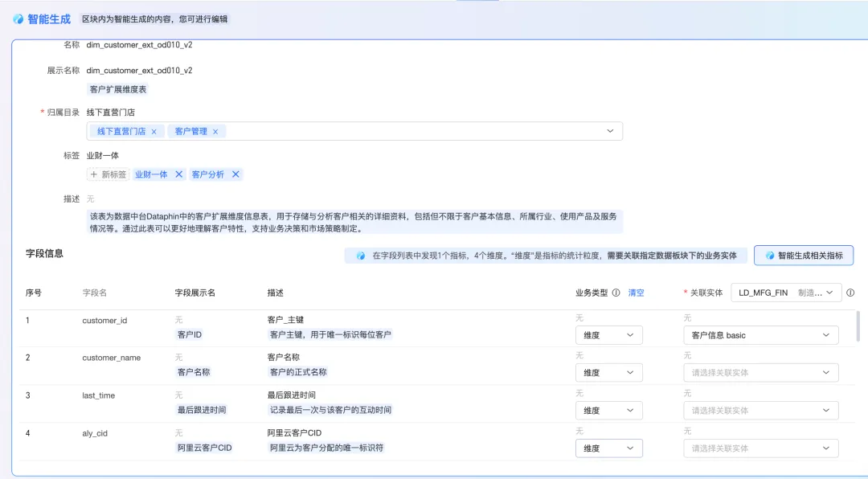Screen dimensions: 868x479
Task: Add a new tag with 新标签 button
Action: [x=108, y=174]
